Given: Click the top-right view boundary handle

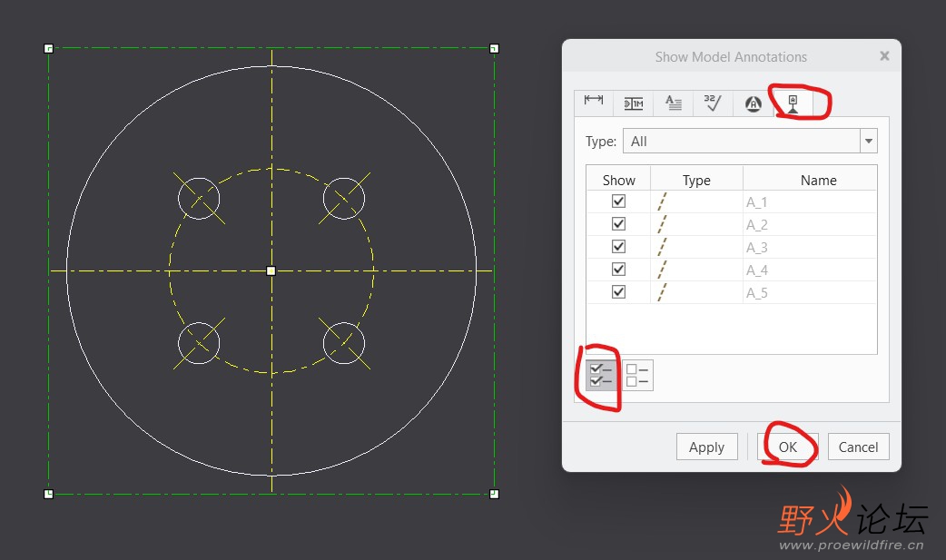Looking at the screenshot, I should pyautogui.click(x=494, y=49).
